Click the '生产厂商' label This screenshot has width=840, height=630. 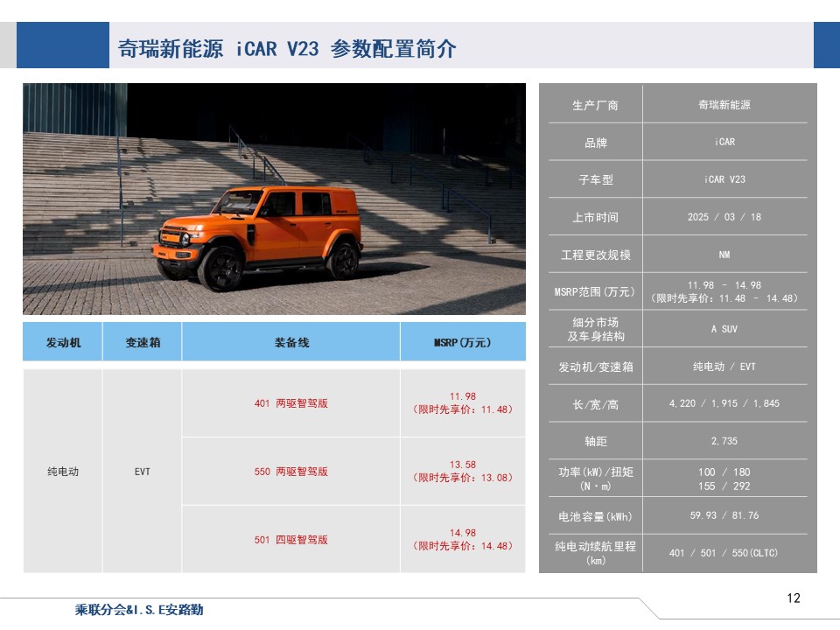[x=595, y=105]
